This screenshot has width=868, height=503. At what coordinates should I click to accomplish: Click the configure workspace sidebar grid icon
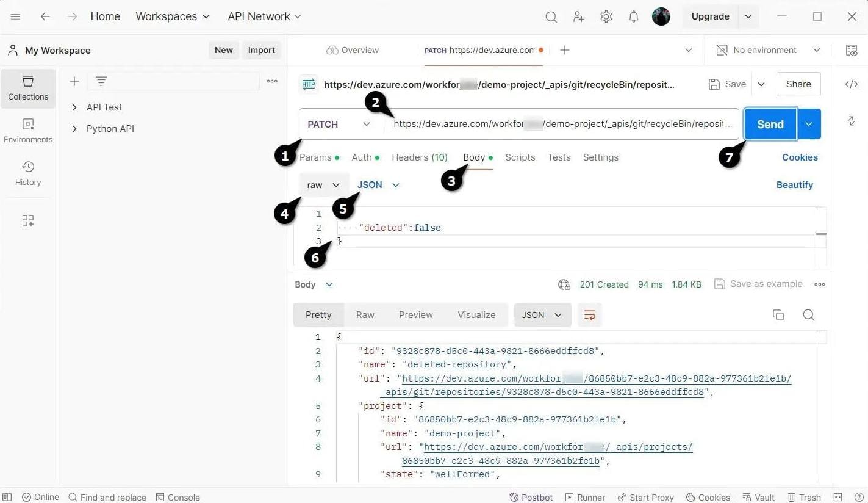[28, 221]
